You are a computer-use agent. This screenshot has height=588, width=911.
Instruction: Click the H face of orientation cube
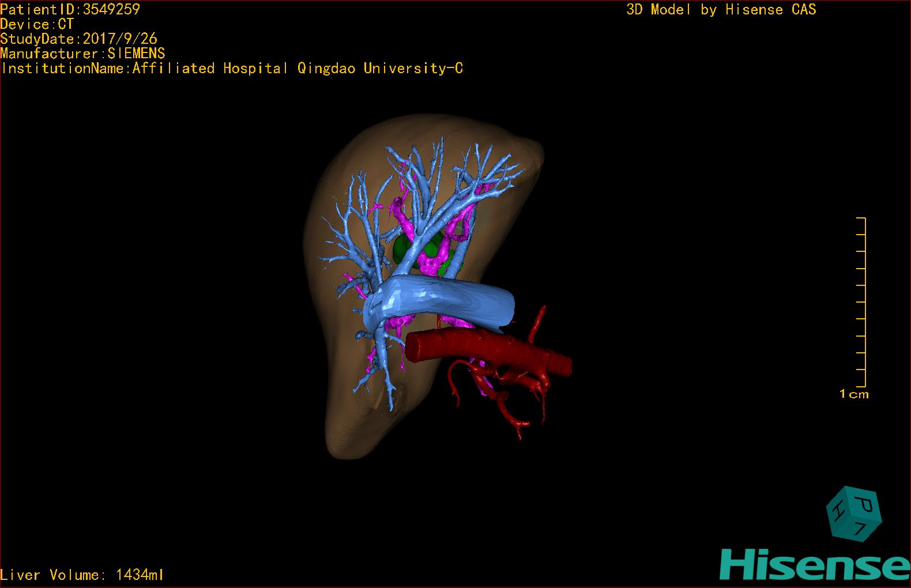(835, 509)
